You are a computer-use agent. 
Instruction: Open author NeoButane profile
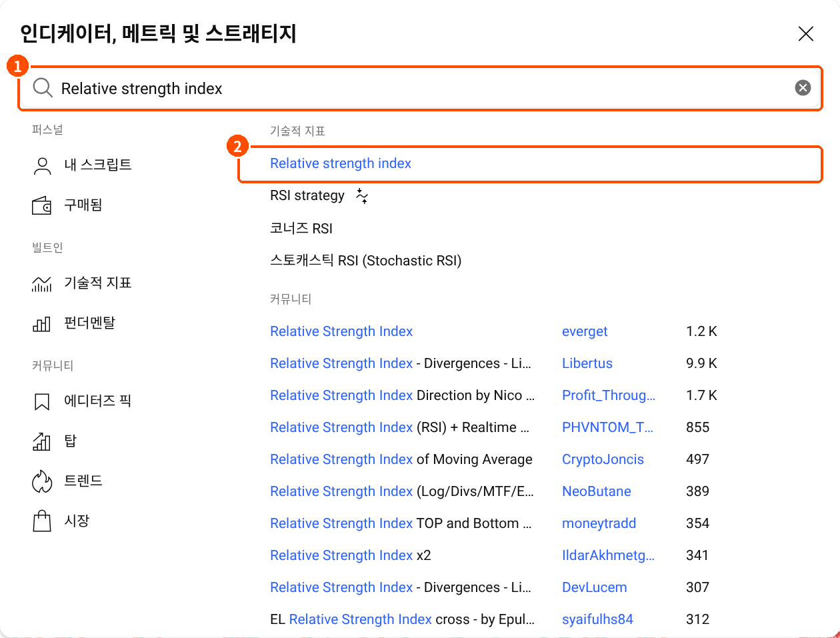597,491
